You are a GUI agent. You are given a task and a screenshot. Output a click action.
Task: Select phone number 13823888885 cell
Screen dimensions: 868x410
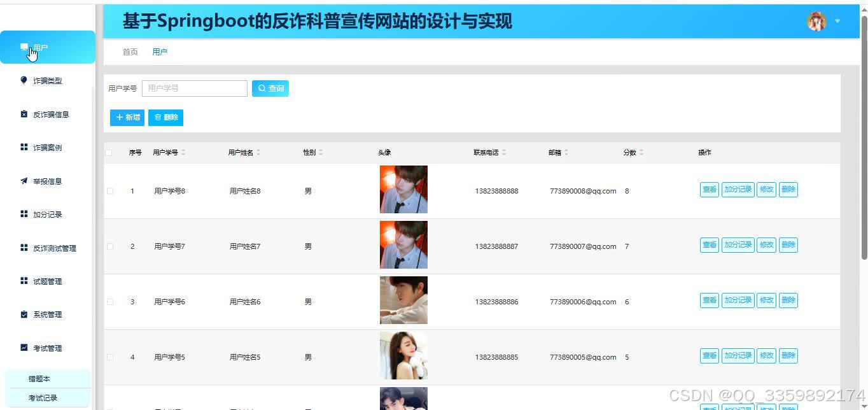pyautogui.click(x=496, y=357)
